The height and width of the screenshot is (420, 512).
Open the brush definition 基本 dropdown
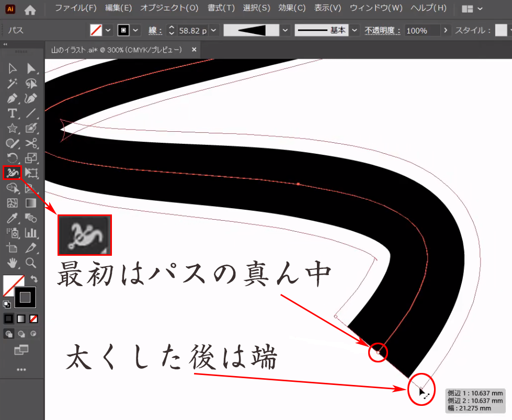click(355, 30)
